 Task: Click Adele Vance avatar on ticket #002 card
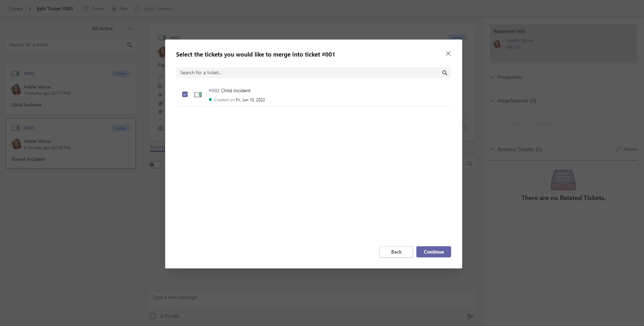16,89
